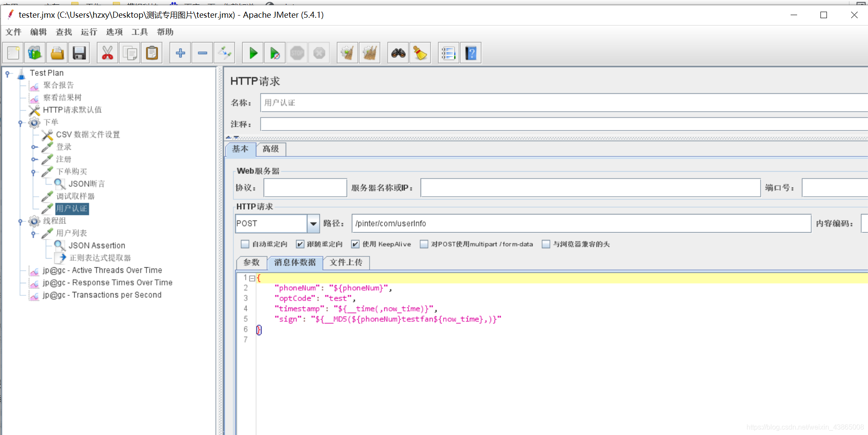Select CSV 数据文件设置 element
Image resolution: width=868 pixels, height=435 pixels.
[x=88, y=134]
